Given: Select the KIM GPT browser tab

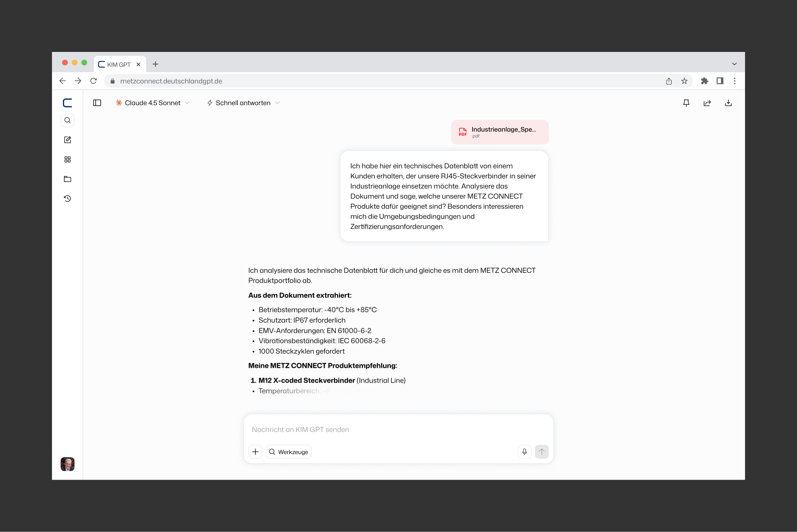Looking at the screenshot, I should pyautogui.click(x=120, y=64).
